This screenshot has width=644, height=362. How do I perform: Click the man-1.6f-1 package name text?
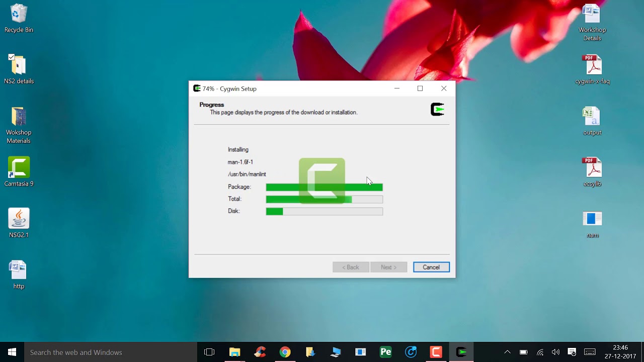pos(240,162)
